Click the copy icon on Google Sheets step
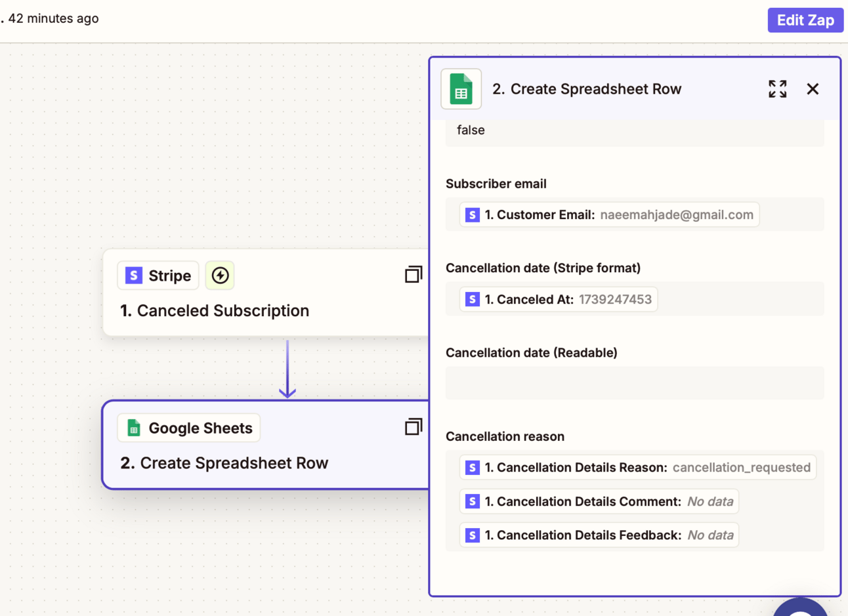This screenshot has height=616, width=848. [x=413, y=426]
